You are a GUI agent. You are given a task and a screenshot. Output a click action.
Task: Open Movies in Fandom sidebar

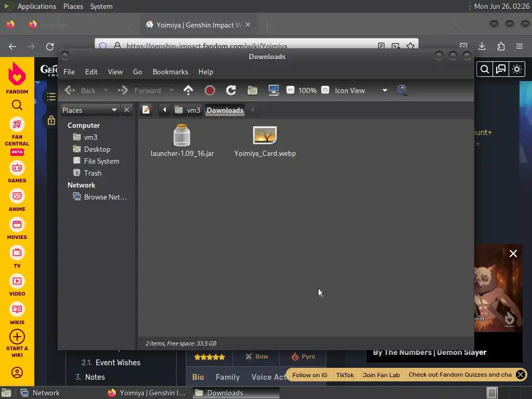point(17,229)
